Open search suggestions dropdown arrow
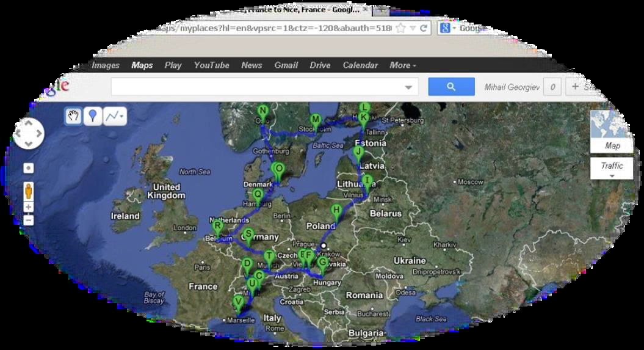Viewport: 644px width, 350px height. (x=408, y=87)
